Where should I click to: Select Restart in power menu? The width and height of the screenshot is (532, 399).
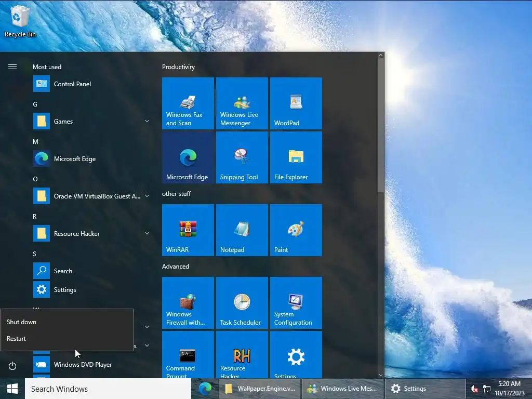tap(67, 339)
